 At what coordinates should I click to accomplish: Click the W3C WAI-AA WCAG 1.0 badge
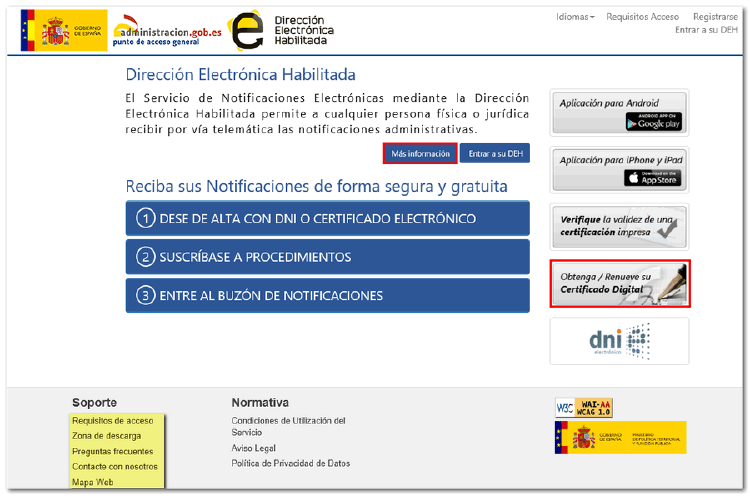point(584,408)
